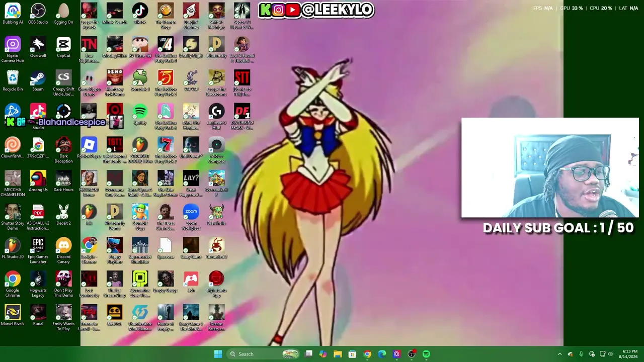Select the Escape the Backrooms icon
Image resolution: width=644 pixels, height=362 pixels.
(216, 83)
